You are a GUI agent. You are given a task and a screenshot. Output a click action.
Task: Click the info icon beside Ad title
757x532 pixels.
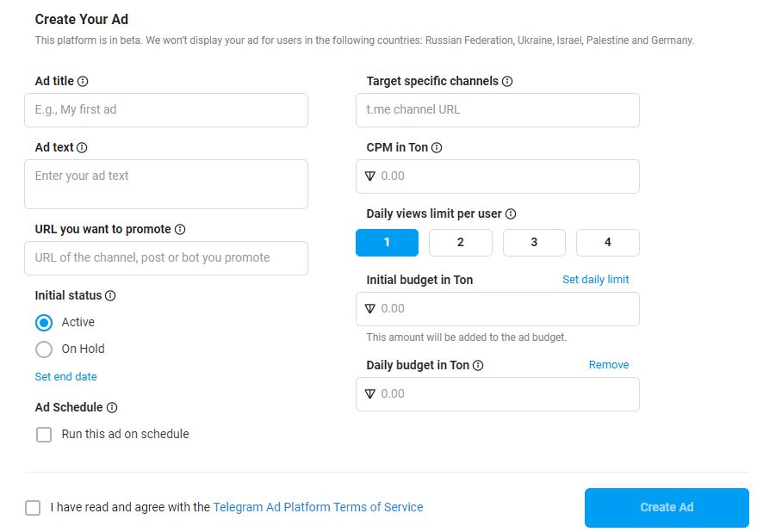tap(84, 81)
